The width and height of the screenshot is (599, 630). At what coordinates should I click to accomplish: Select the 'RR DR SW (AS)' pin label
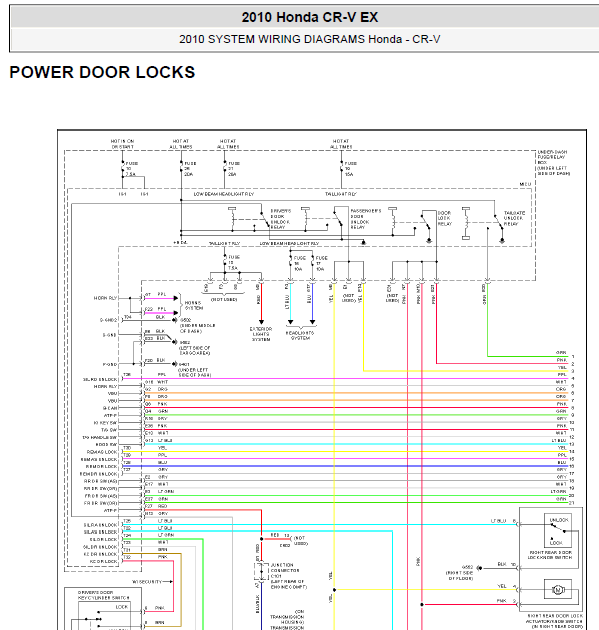tap(100, 481)
